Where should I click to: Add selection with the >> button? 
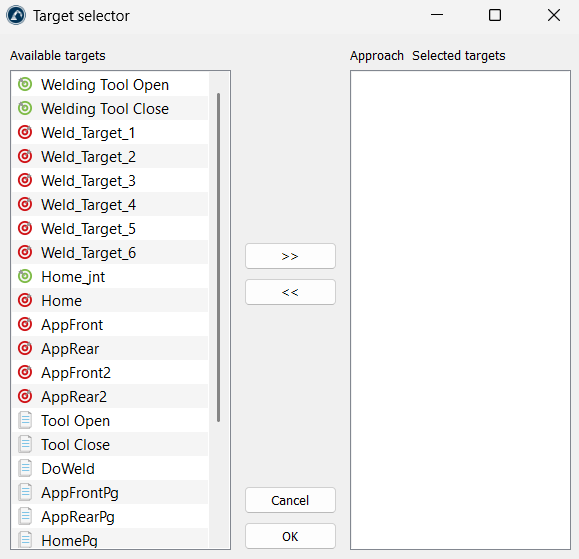coord(290,256)
